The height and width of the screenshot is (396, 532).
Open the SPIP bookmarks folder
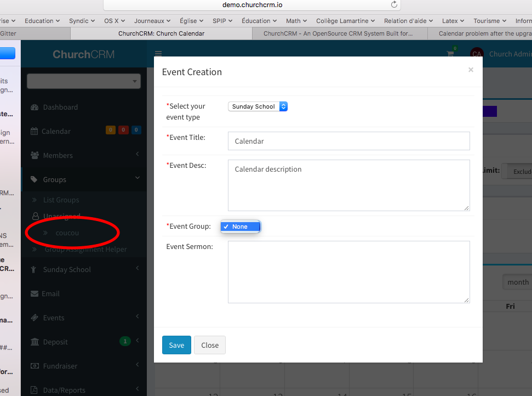tap(222, 21)
